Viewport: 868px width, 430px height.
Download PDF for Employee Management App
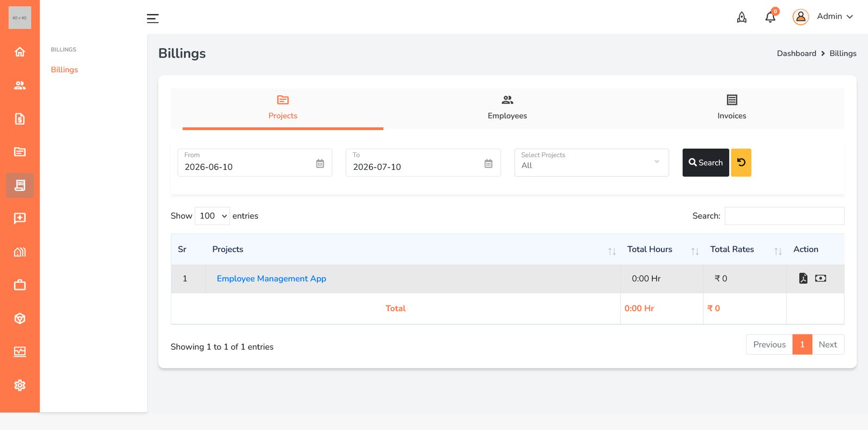pyautogui.click(x=803, y=278)
